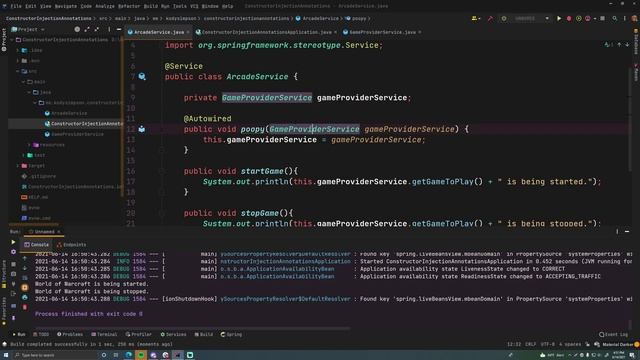This screenshot has height=360, width=640.
Task: Expand the target folder
Action: tap(18, 166)
